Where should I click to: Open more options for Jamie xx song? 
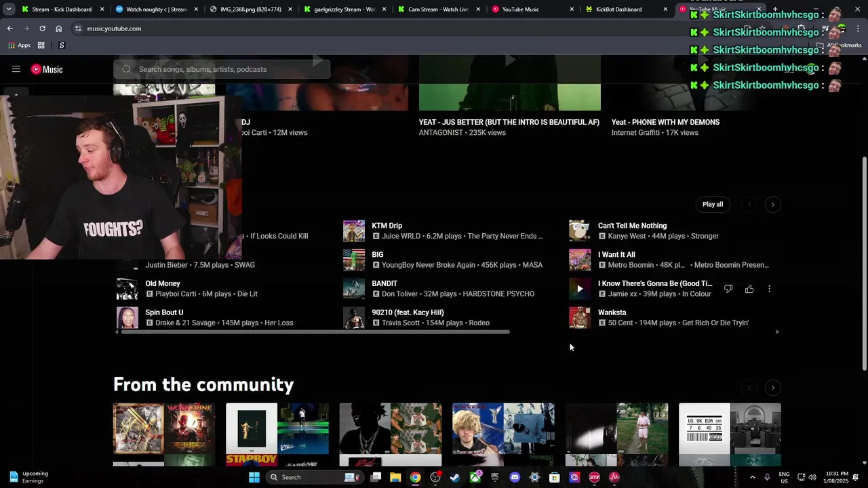tap(769, 289)
